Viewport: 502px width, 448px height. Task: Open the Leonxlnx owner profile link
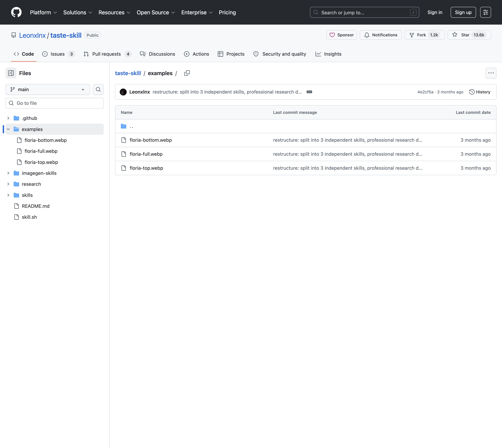click(x=32, y=35)
